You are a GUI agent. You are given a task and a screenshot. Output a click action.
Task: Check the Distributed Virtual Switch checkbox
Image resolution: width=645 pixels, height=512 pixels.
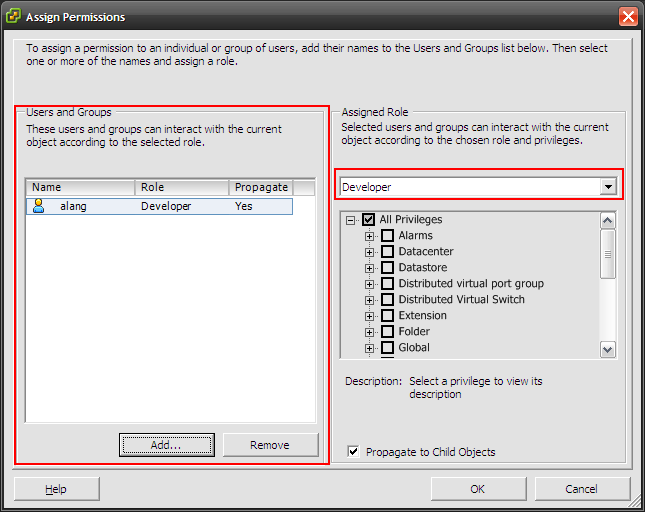click(x=387, y=299)
